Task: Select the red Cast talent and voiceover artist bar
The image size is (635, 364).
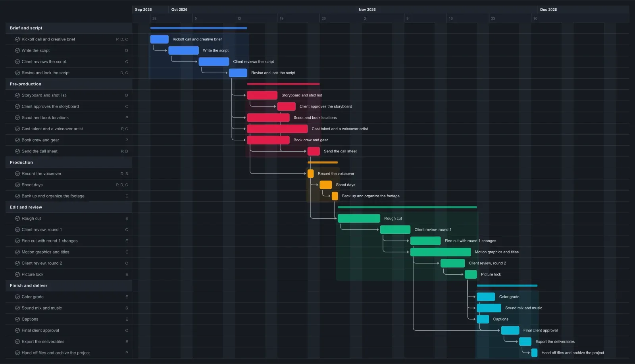Action: [x=277, y=129]
